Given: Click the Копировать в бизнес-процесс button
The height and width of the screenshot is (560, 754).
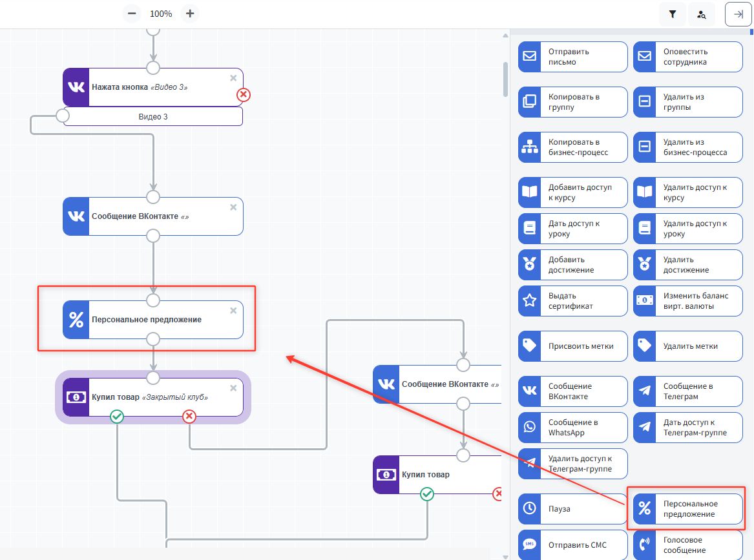Looking at the screenshot, I should coord(572,147).
